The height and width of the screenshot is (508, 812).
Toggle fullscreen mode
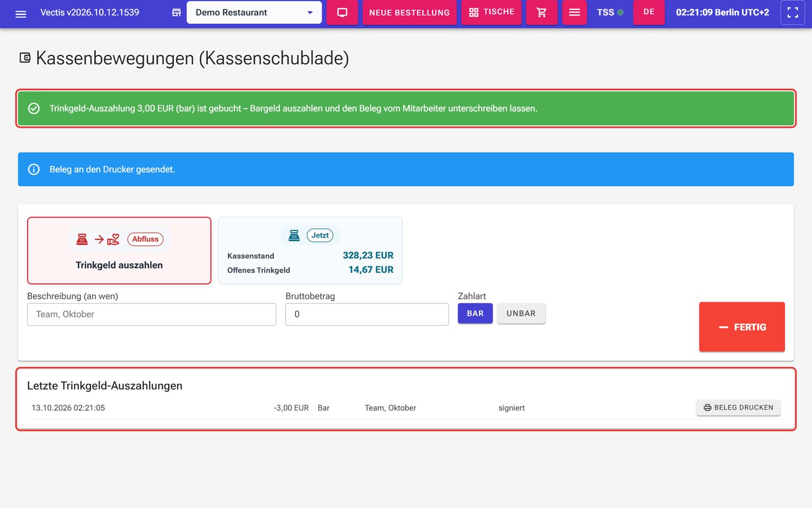[x=793, y=12]
